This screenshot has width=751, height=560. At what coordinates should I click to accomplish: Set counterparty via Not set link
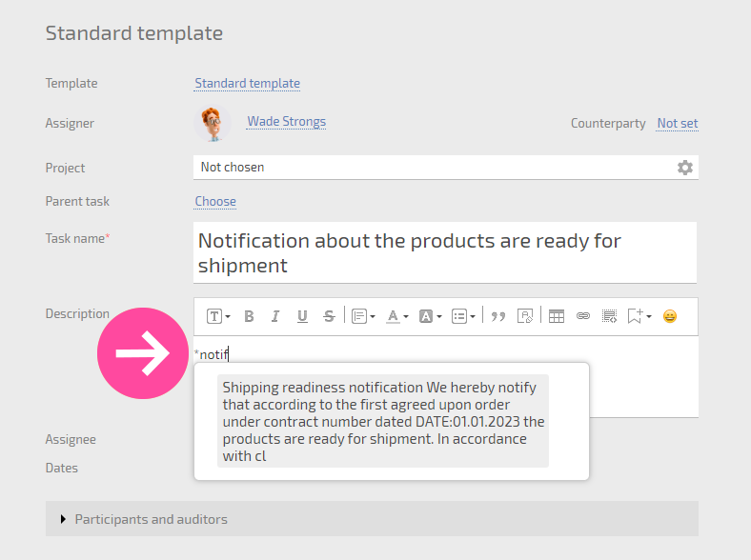[x=678, y=124]
